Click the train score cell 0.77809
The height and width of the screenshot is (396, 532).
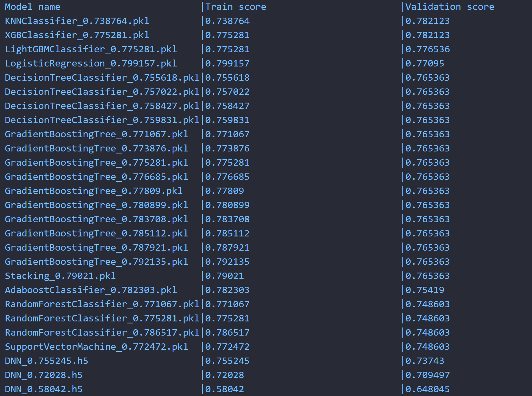tap(225, 191)
